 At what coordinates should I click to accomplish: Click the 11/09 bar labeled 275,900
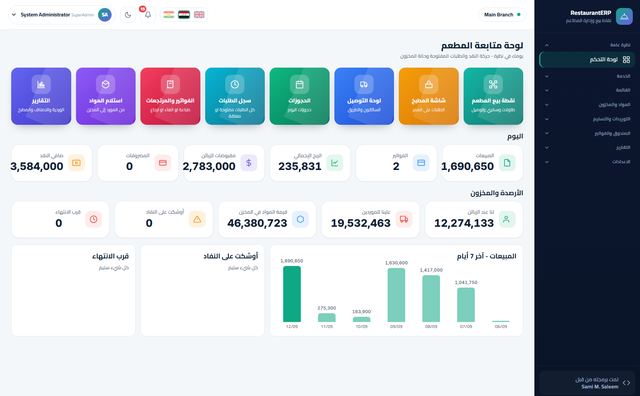point(327,318)
